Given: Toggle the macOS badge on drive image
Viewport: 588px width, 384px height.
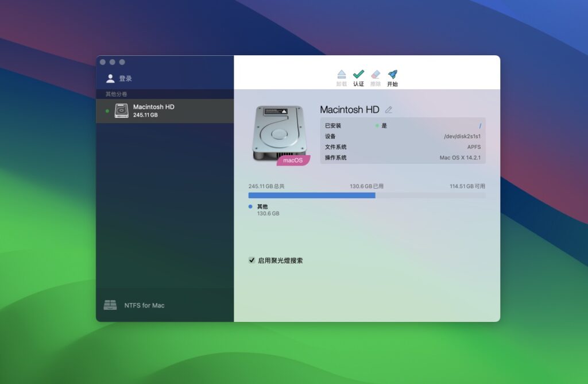Looking at the screenshot, I should coord(293,160).
